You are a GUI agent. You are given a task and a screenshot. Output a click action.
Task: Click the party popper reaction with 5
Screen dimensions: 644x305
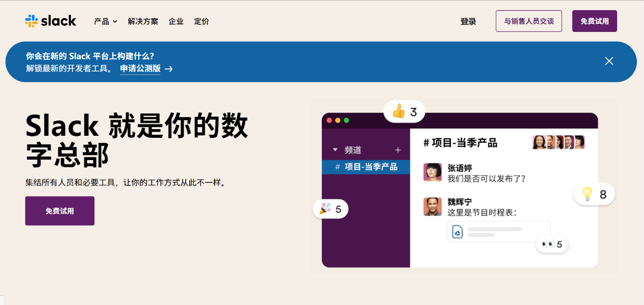(x=330, y=208)
